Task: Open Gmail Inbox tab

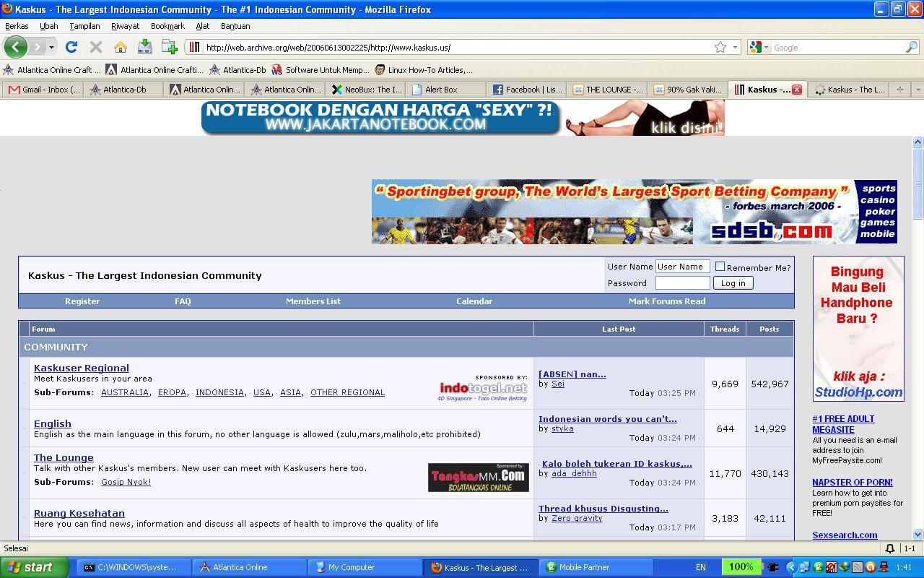Action: coord(43,90)
